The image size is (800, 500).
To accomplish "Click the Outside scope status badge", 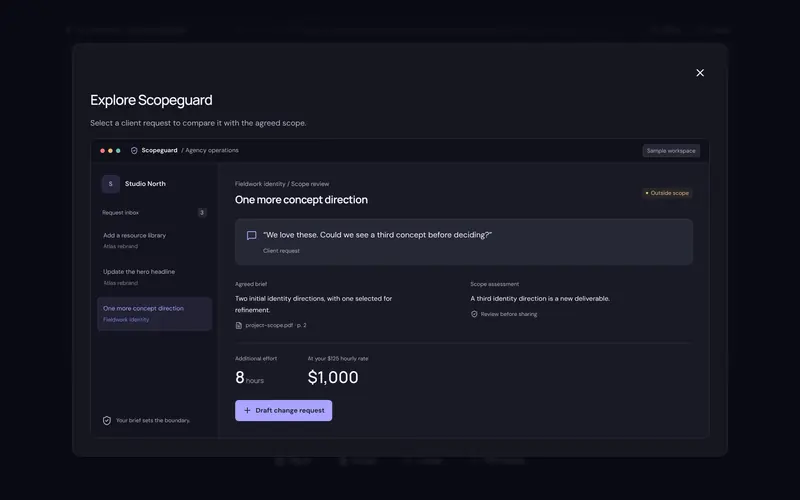I will tap(667, 193).
